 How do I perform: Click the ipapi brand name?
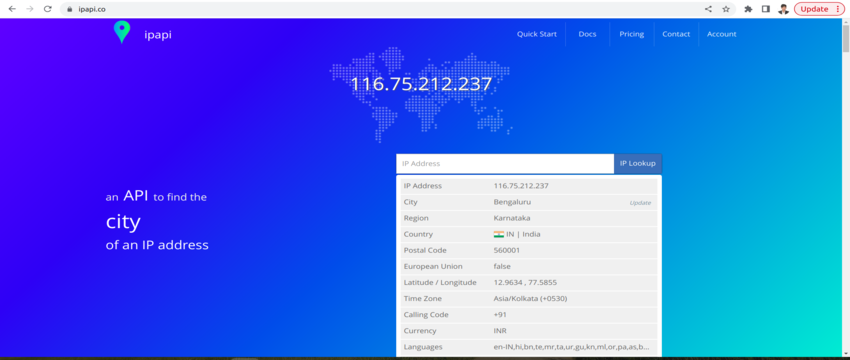pos(158,35)
